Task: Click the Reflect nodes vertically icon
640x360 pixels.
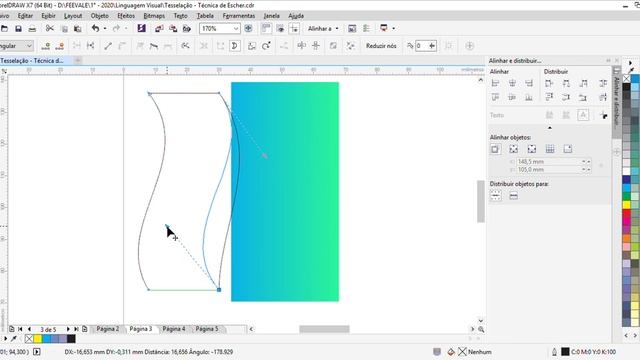Action: click(316, 46)
